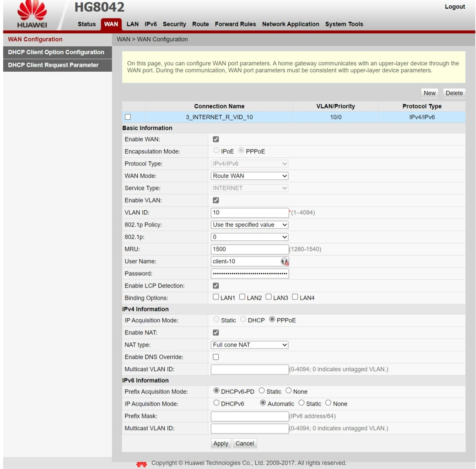
Task: Select Static IPv6 prefix acquisition mode
Action: tap(262, 391)
